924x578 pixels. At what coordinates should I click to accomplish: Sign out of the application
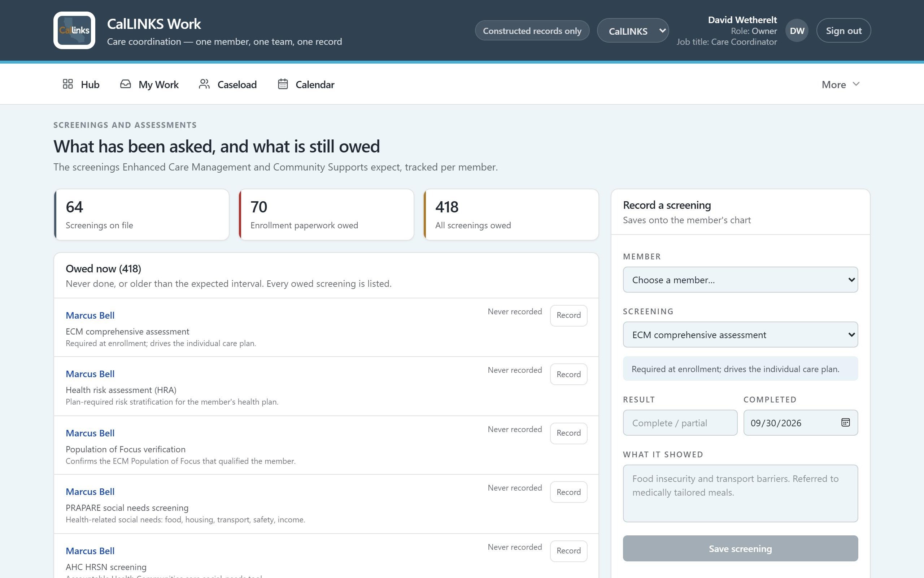tap(844, 31)
